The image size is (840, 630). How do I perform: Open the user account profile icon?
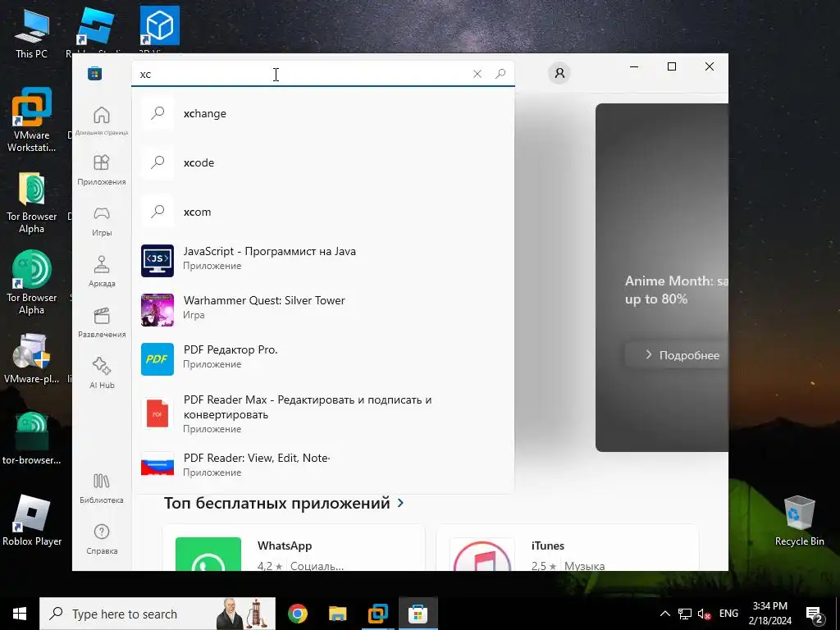559,73
